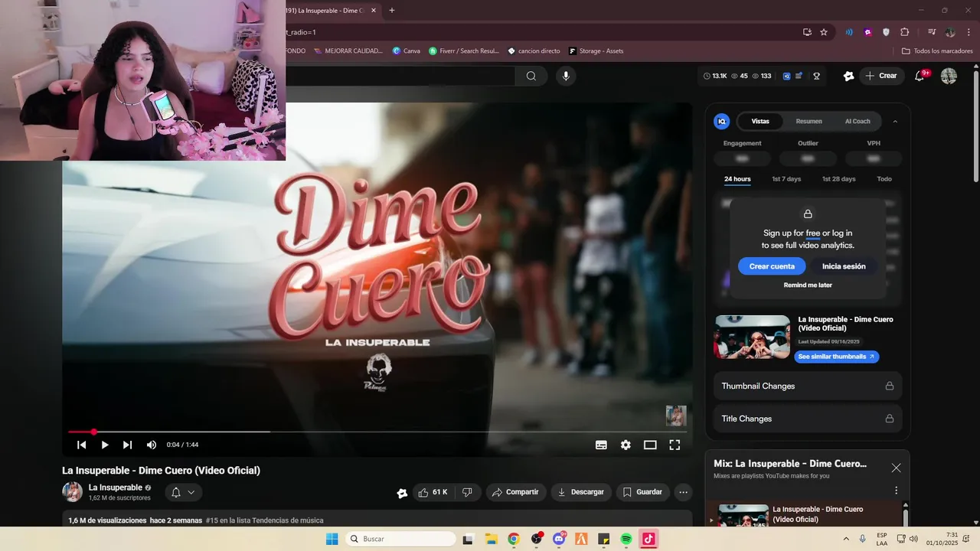The image size is (980, 551).
Task: Click the Crear cuenta button
Action: (x=772, y=266)
